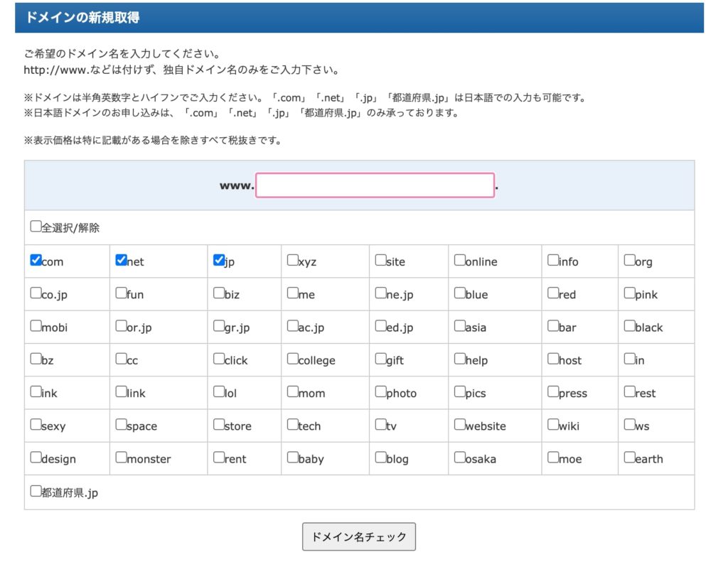This screenshot has height=574, width=728.
Task: Select the 都道府県.jp checkbox
Action: tap(36, 491)
